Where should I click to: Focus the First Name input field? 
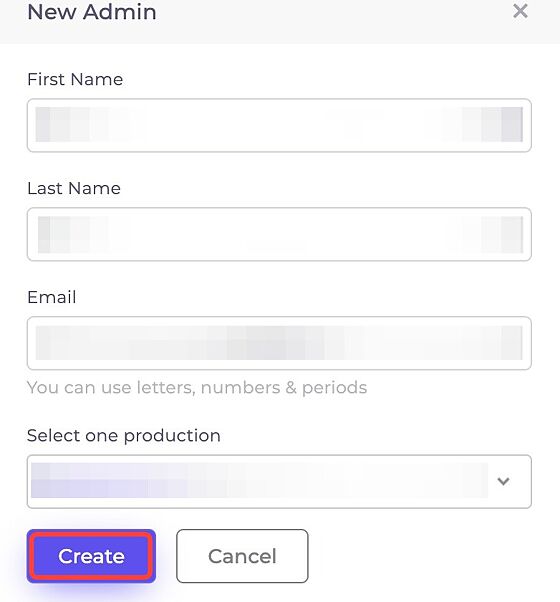click(279, 125)
